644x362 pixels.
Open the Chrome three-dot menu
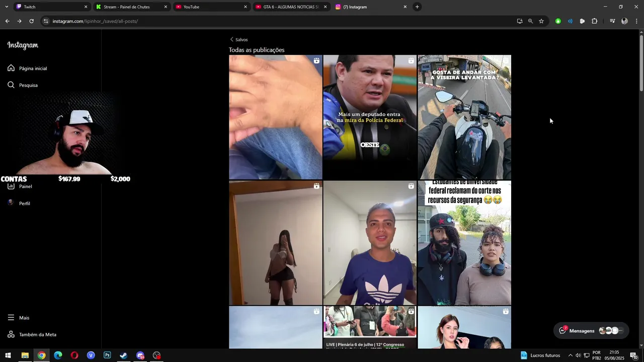click(636, 21)
